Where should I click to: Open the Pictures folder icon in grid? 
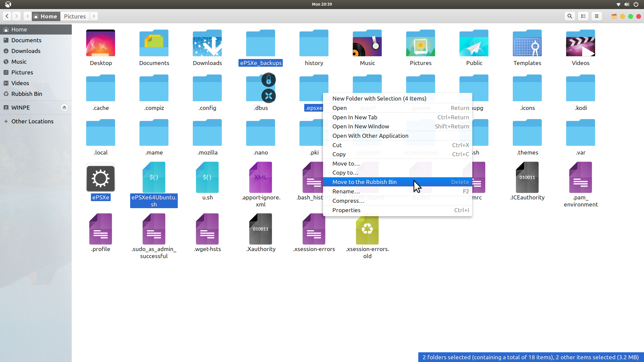pos(421,43)
